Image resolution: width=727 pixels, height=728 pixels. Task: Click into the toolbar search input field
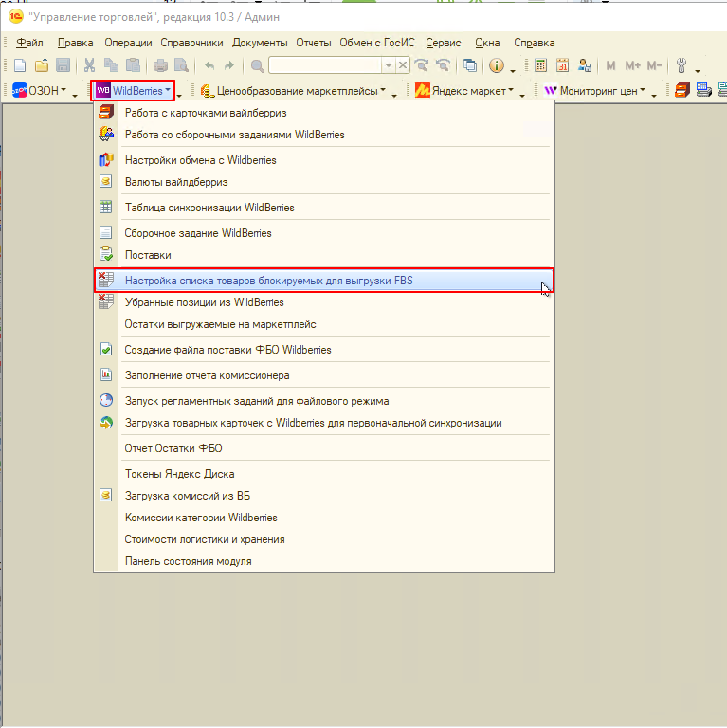[x=325, y=65]
